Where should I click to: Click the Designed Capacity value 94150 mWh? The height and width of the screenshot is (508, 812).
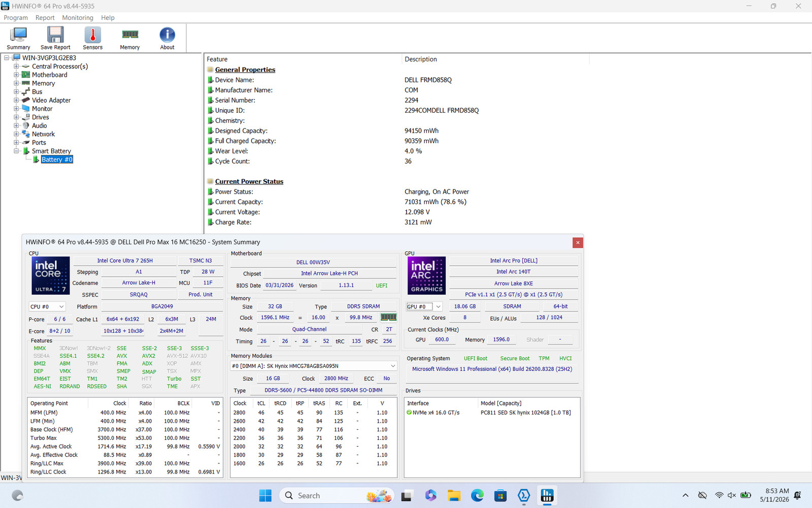421,131
